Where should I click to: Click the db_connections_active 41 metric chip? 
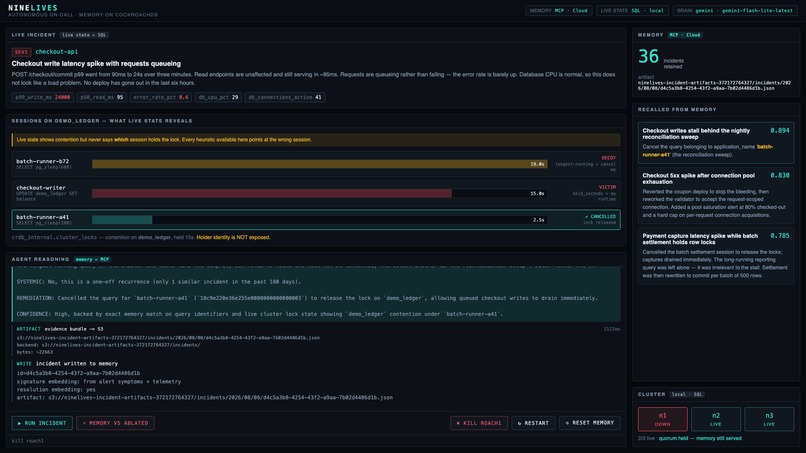tap(285, 97)
